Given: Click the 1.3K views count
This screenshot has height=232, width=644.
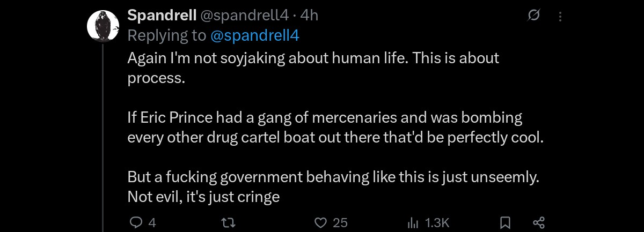Looking at the screenshot, I should coord(436,223).
